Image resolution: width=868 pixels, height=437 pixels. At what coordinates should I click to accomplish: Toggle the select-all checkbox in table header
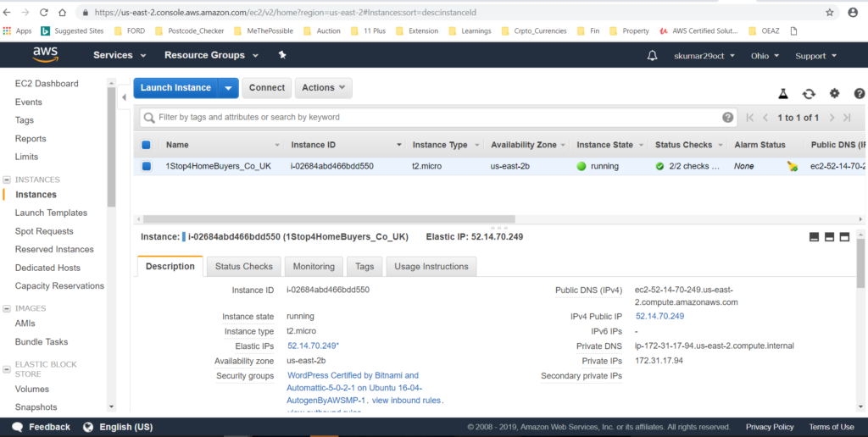(146, 145)
